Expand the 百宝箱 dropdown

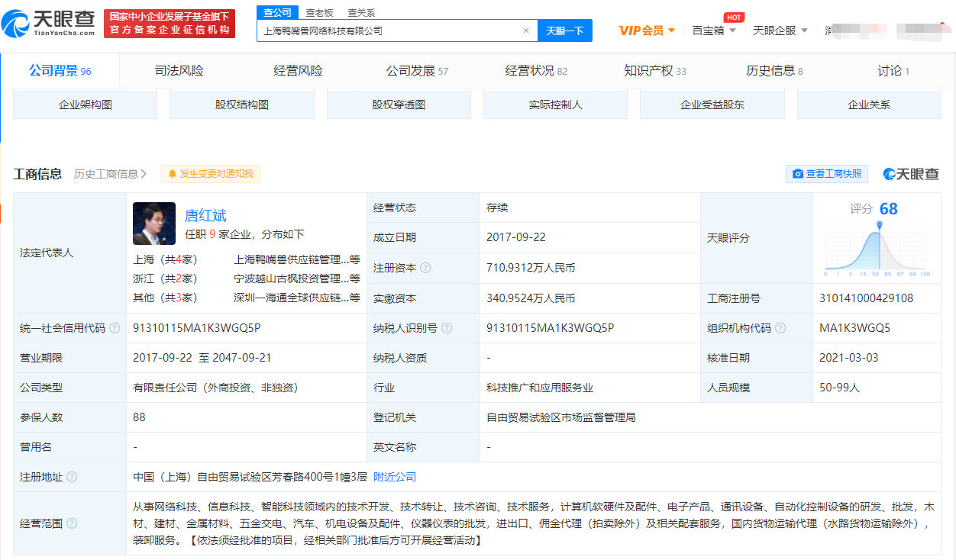tap(714, 31)
